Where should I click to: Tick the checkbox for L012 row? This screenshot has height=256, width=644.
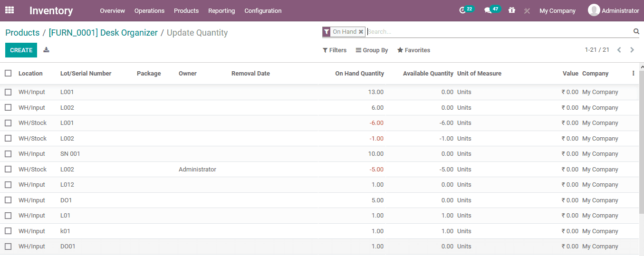pyautogui.click(x=8, y=185)
